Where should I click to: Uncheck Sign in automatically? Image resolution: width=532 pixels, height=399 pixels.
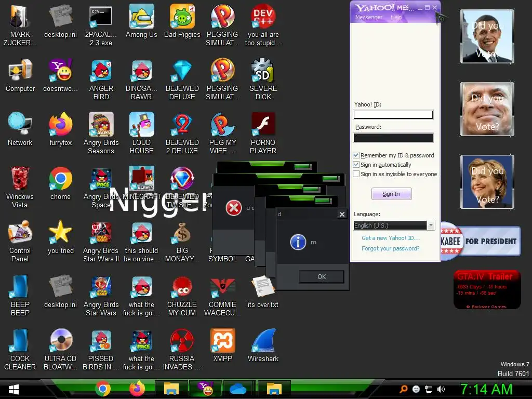(x=356, y=165)
